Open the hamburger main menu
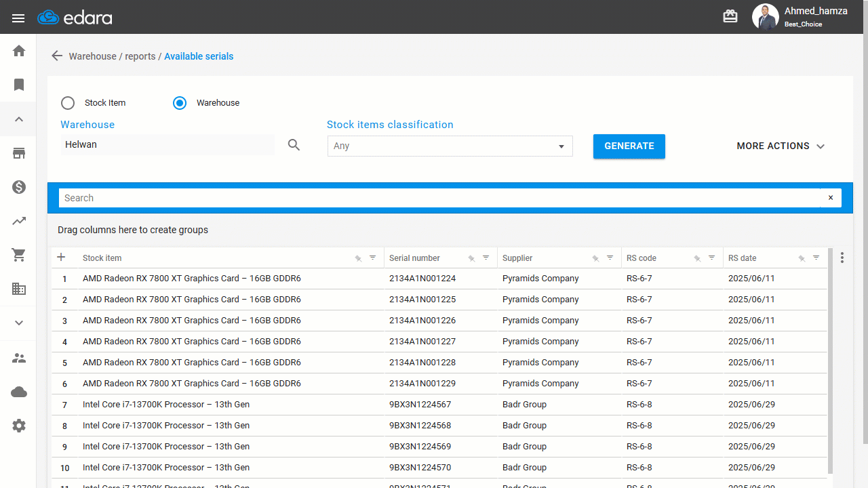The image size is (868, 488). click(x=18, y=18)
